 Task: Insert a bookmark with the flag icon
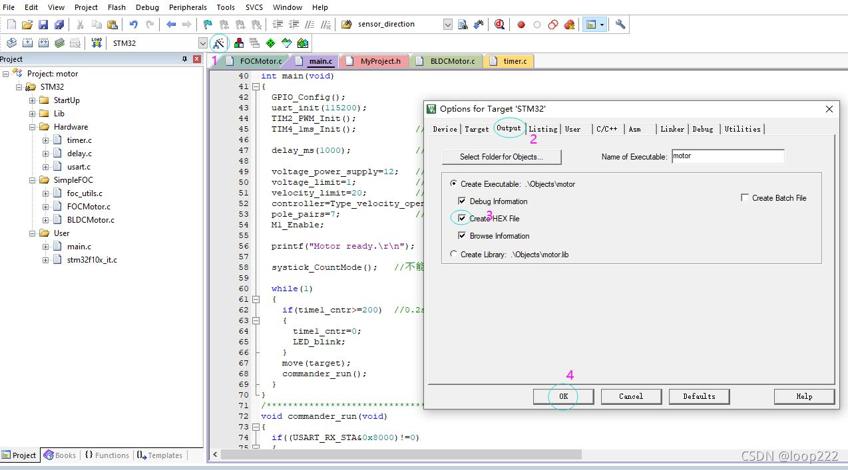[x=208, y=24]
